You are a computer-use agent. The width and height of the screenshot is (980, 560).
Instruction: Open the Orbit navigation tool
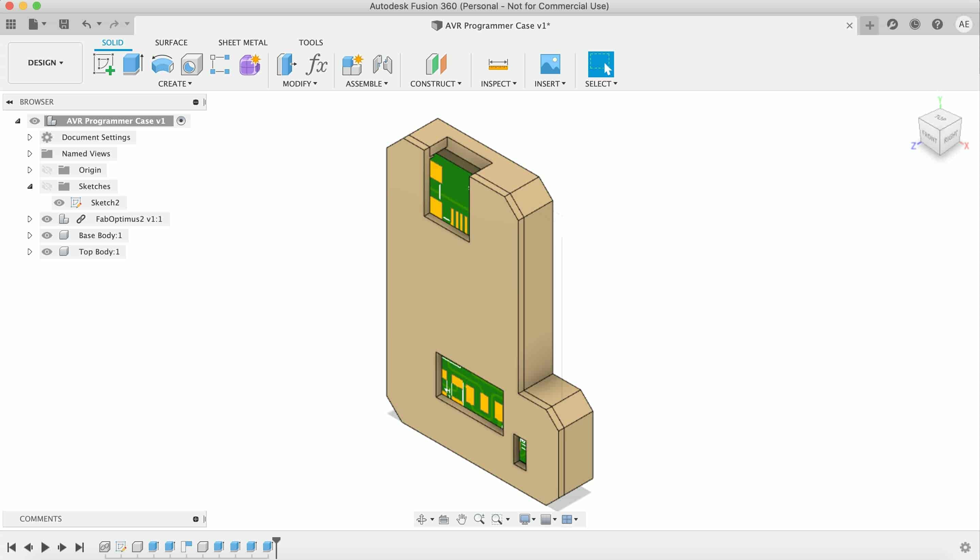pos(422,519)
